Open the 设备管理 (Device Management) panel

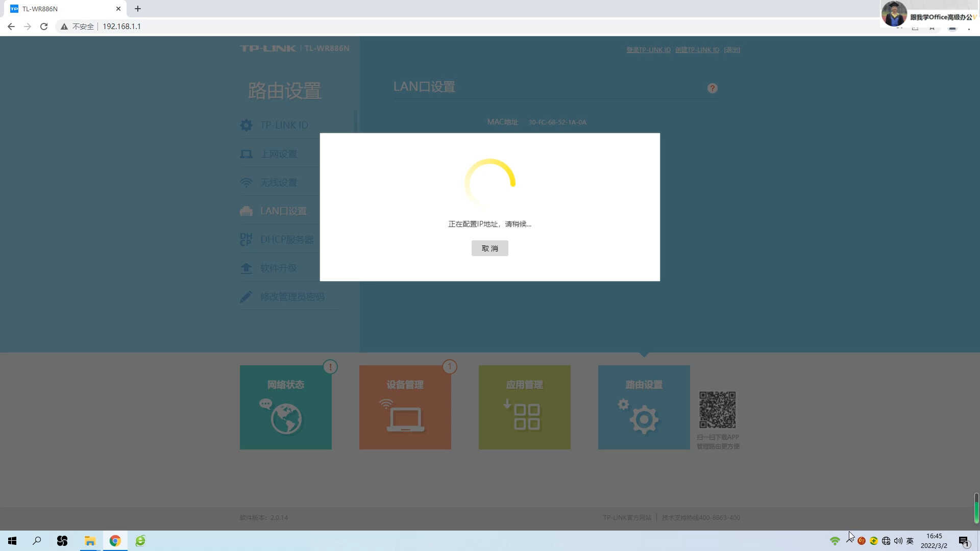coord(405,407)
